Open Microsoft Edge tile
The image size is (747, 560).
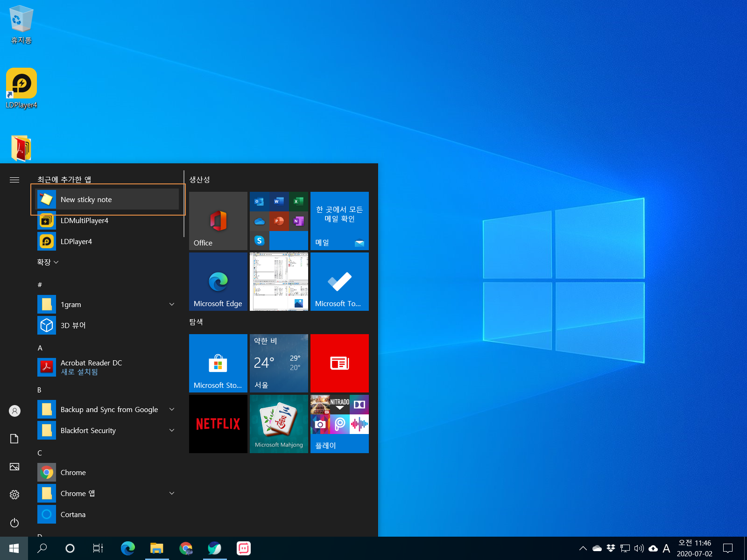tap(218, 281)
